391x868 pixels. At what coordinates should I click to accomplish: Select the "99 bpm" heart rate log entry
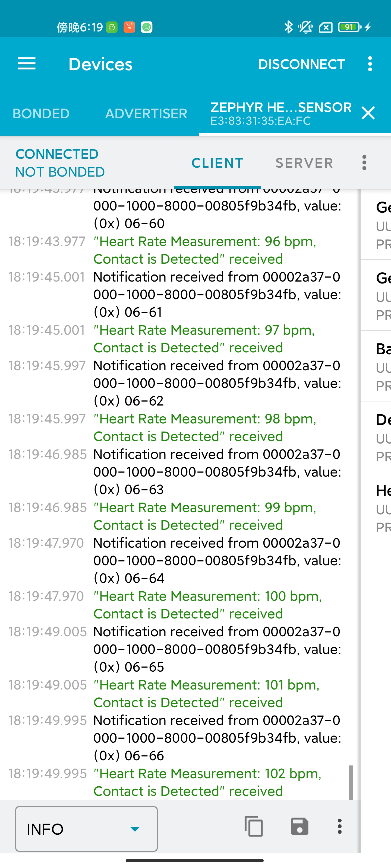[205, 516]
